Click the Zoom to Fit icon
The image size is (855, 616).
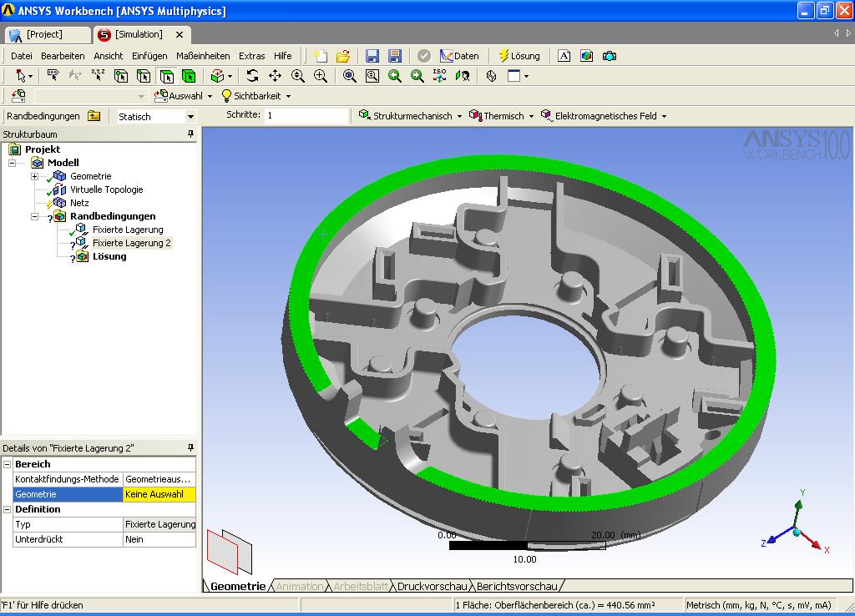click(x=350, y=76)
